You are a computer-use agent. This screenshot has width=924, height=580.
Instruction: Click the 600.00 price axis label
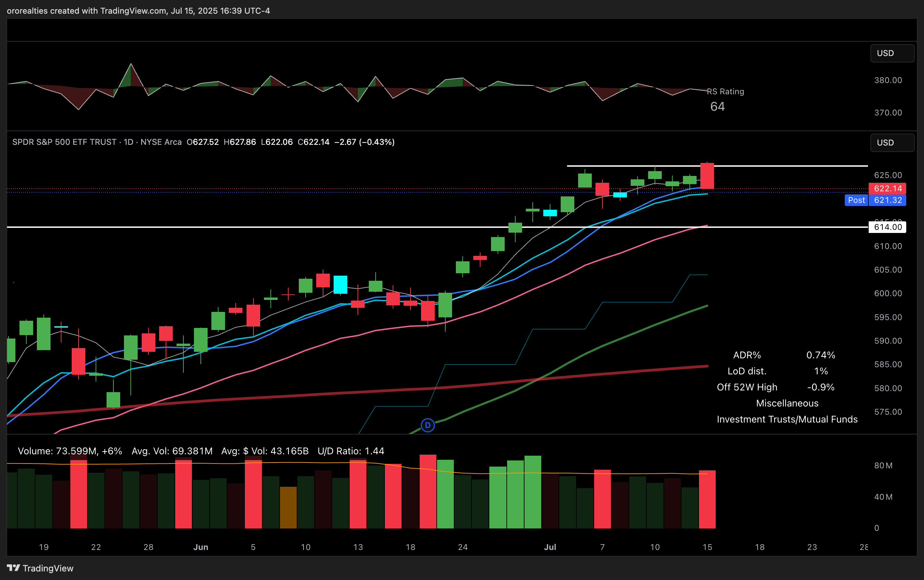coord(888,293)
